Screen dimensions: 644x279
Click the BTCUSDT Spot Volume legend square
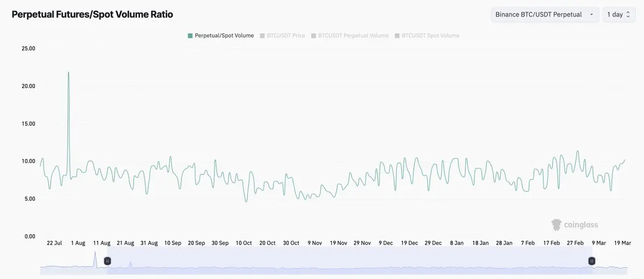(397, 35)
